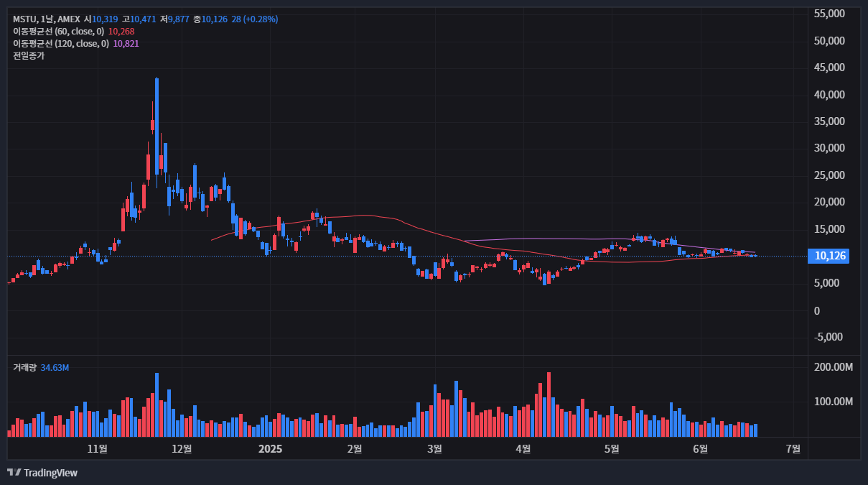Click the 55,000 price axis label
The image size is (868, 485).
click(x=829, y=14)
